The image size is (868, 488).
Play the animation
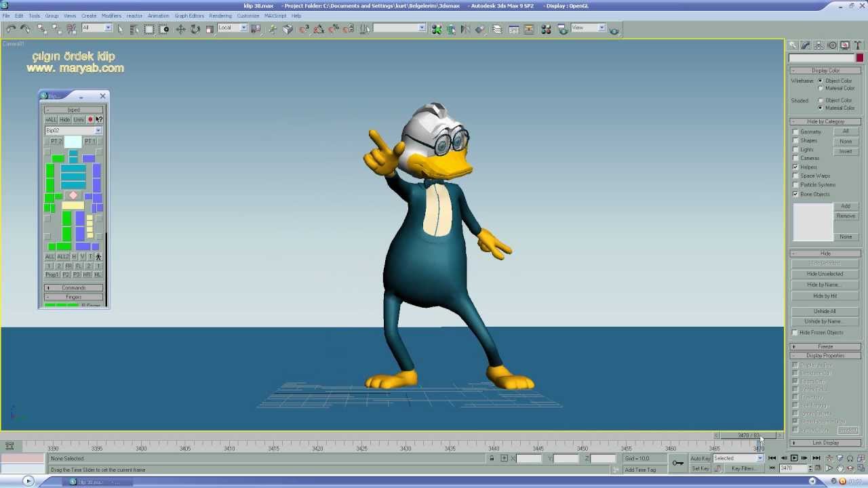[x=794, y=458]
